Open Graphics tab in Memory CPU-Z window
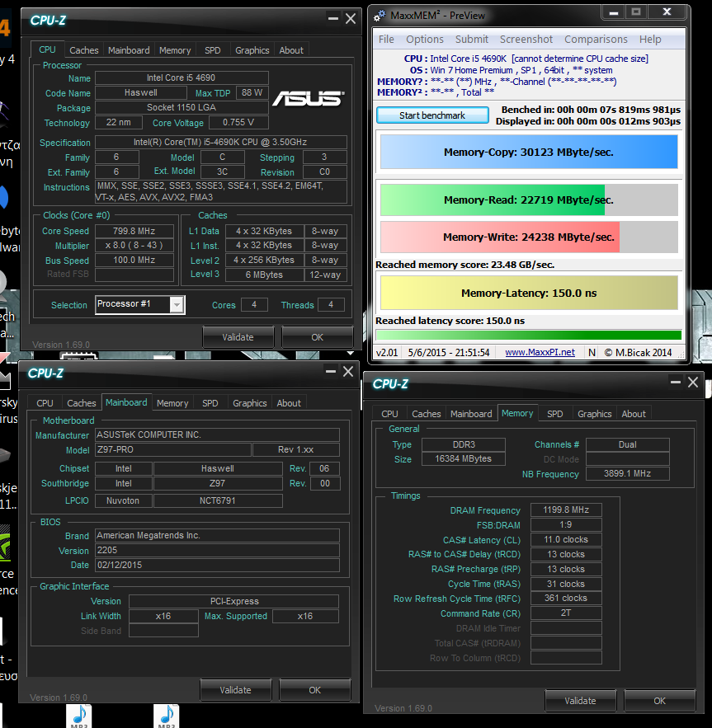This screenshot has height=728, width=712. pos(594,414)
